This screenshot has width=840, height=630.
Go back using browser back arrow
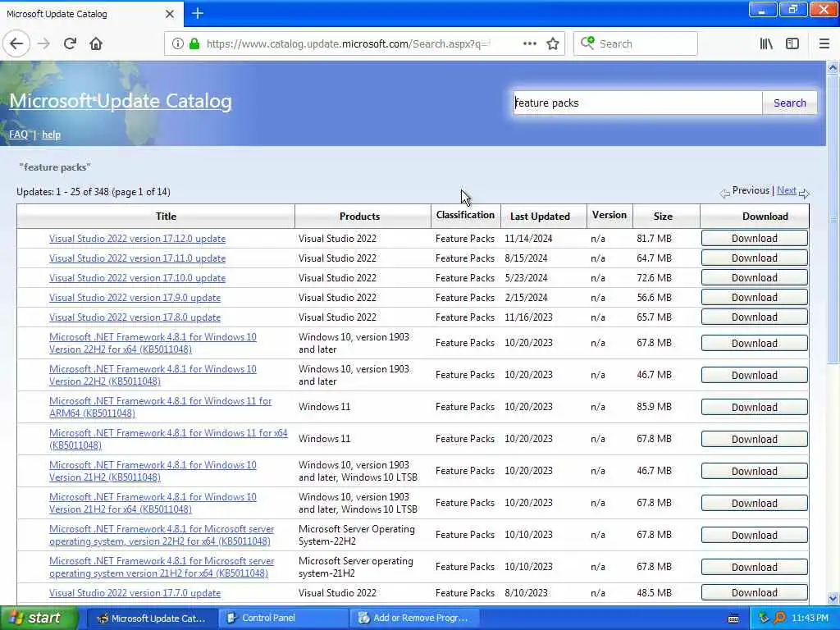(x=16, y=44)
